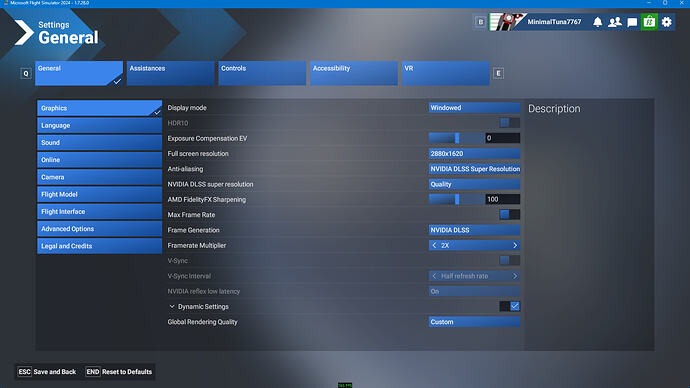Switch to the Assistances tab
The image size is (690, 388).
coord(170,73)
